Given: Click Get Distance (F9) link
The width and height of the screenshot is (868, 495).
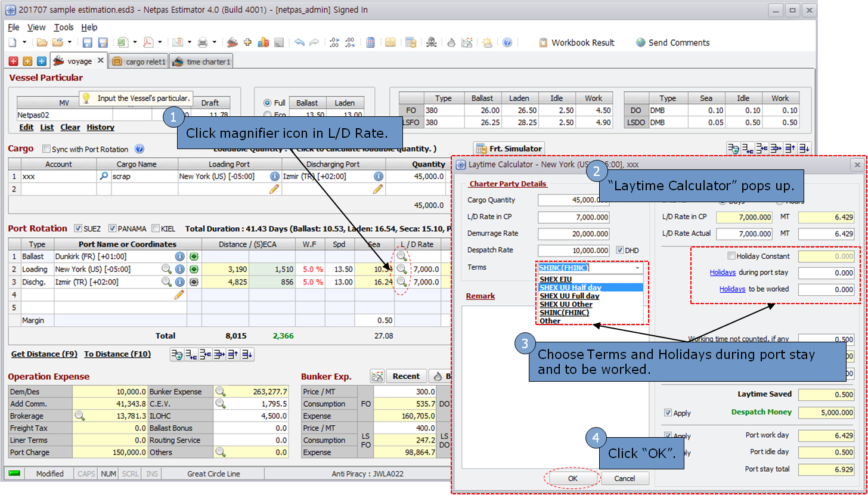Looking at the screenshot, I should tap(44, 354).
